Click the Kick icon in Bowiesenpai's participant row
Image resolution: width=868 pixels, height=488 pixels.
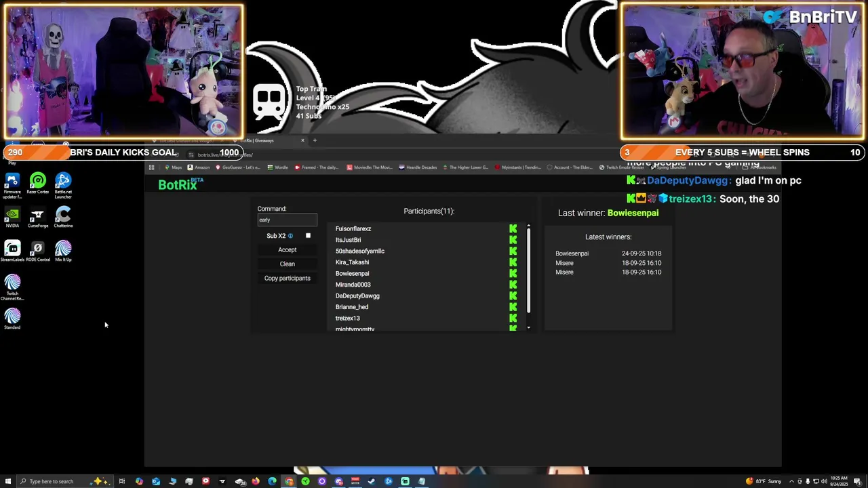click(x=513, y=274)
